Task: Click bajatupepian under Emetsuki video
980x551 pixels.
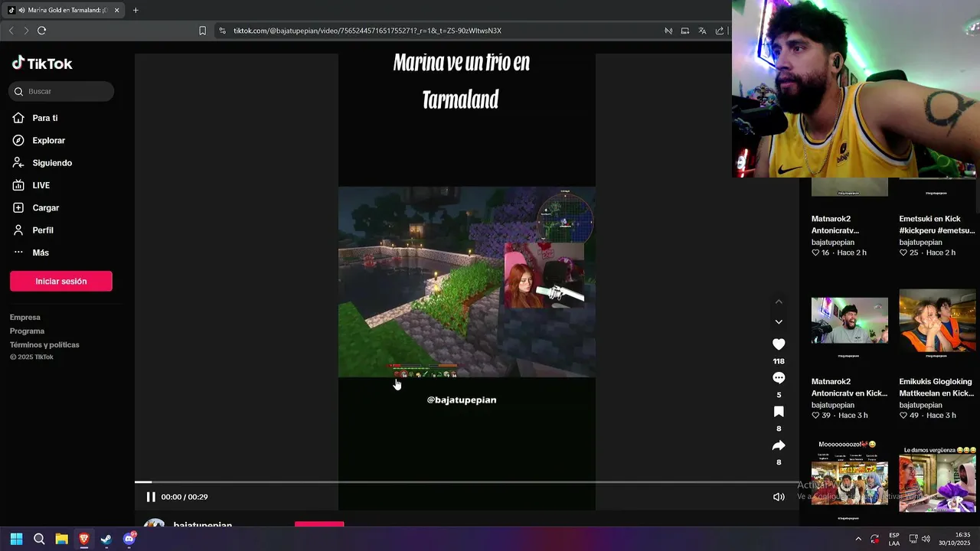Action: pos(920,242)
